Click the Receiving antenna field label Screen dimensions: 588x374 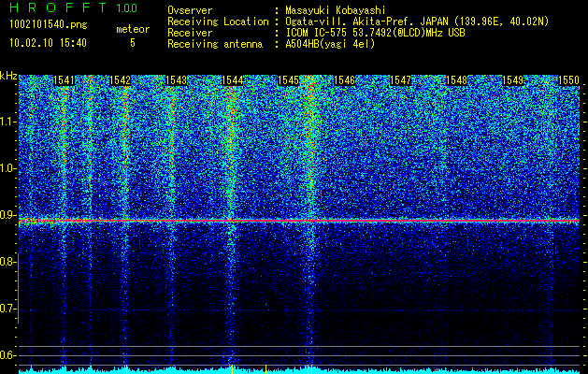tap(215, 44)
